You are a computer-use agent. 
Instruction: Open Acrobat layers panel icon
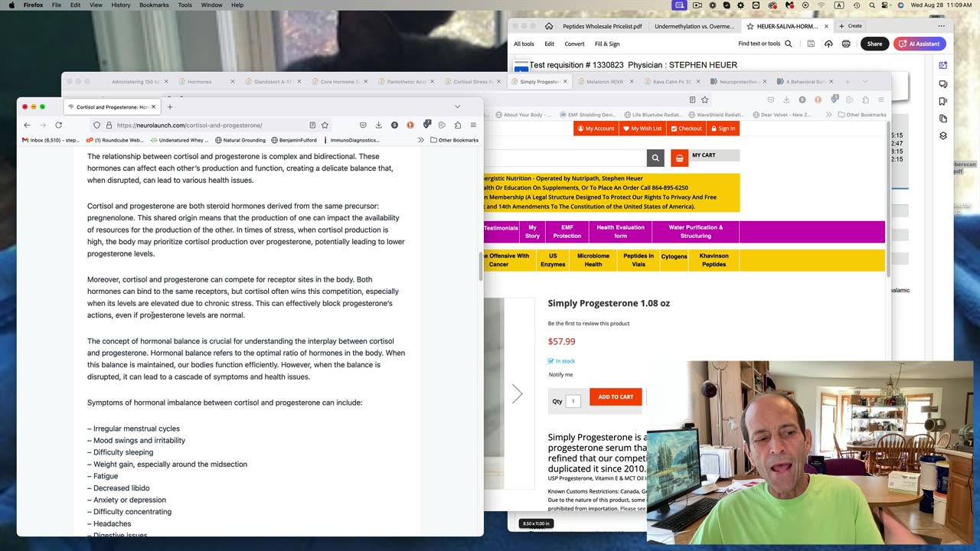tap(943, 135)
